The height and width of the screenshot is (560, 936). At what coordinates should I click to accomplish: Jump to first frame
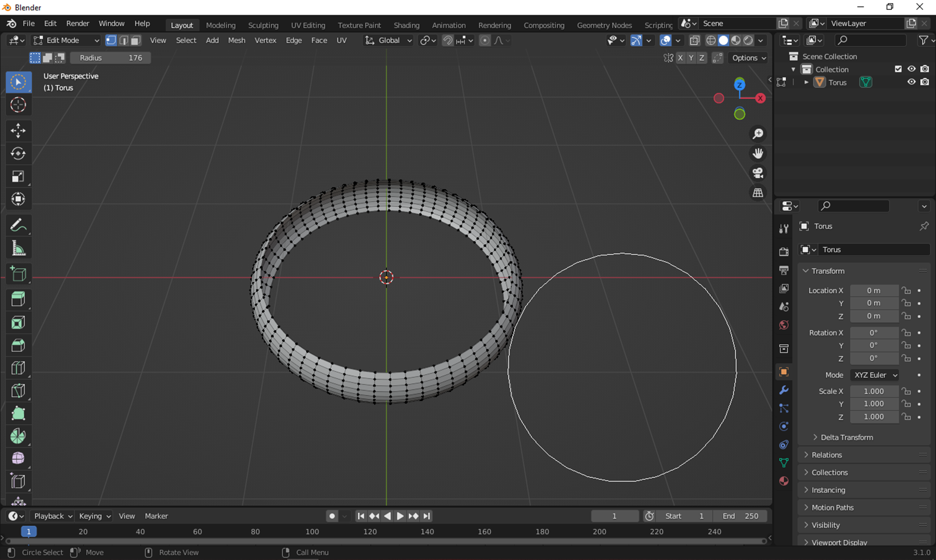pyautogui.click(x=360, y=516)
